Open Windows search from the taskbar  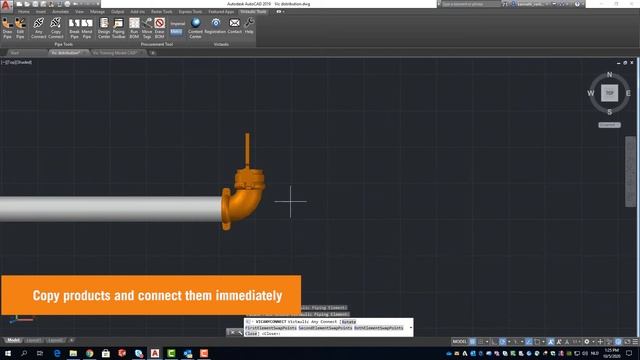pos(24,353)
